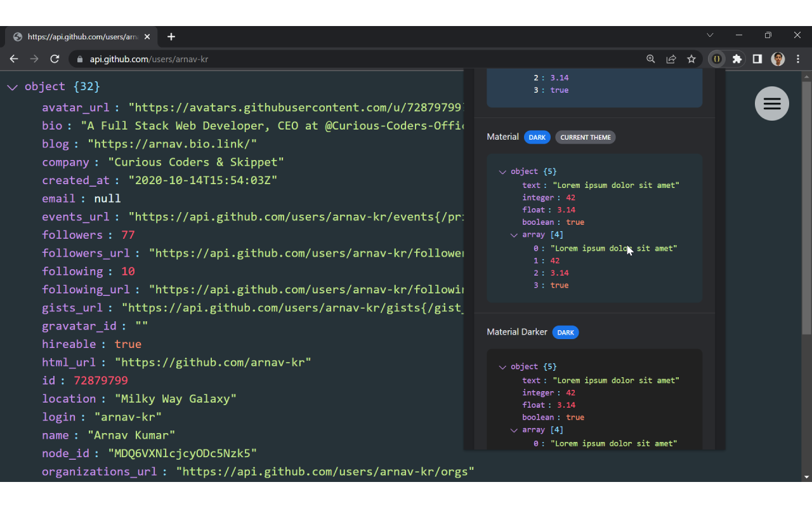
Task: Open the floating hamburger menu button
Action: (771, 103)
